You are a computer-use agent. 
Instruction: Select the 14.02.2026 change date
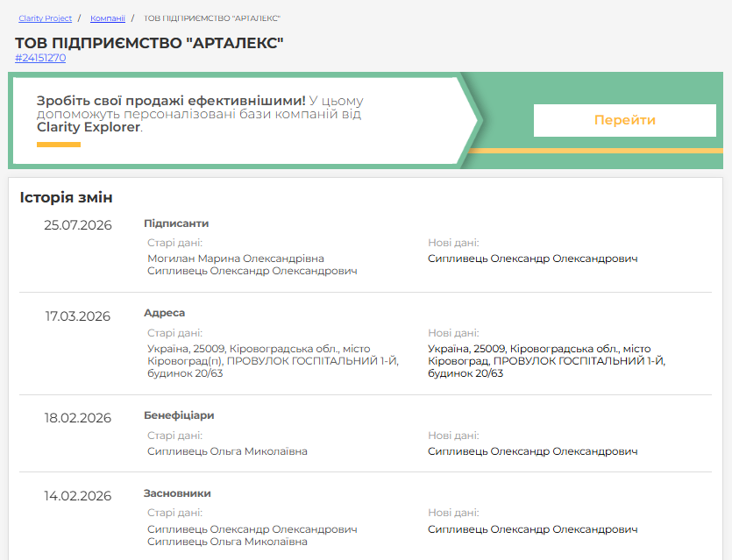pos(78,496)
